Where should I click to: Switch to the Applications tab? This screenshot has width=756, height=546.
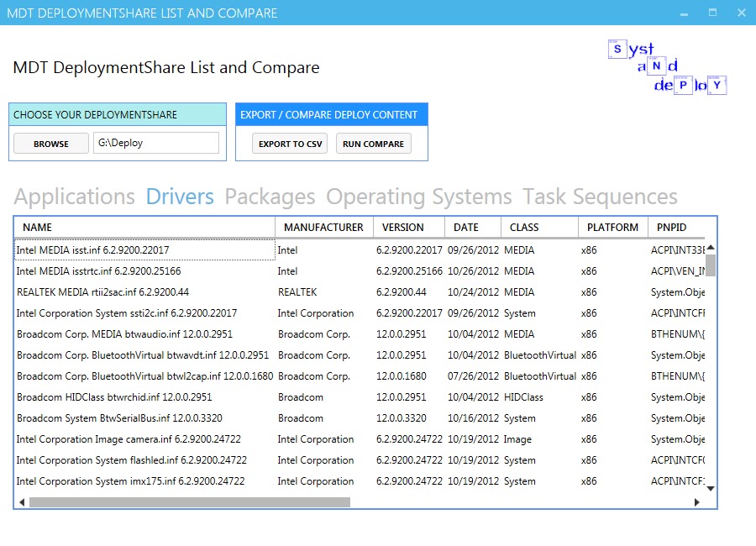(74, 196)
